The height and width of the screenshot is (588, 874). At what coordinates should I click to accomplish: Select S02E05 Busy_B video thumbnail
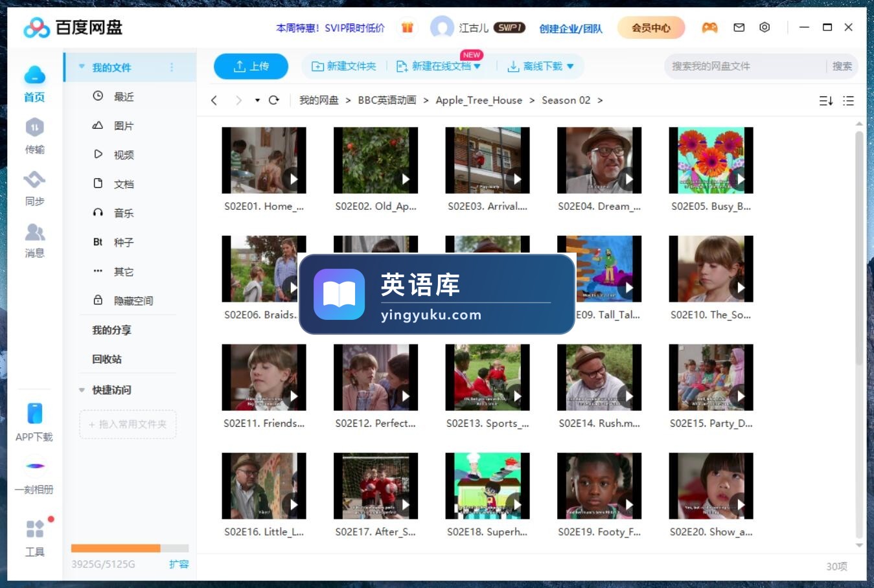point(711,160)
